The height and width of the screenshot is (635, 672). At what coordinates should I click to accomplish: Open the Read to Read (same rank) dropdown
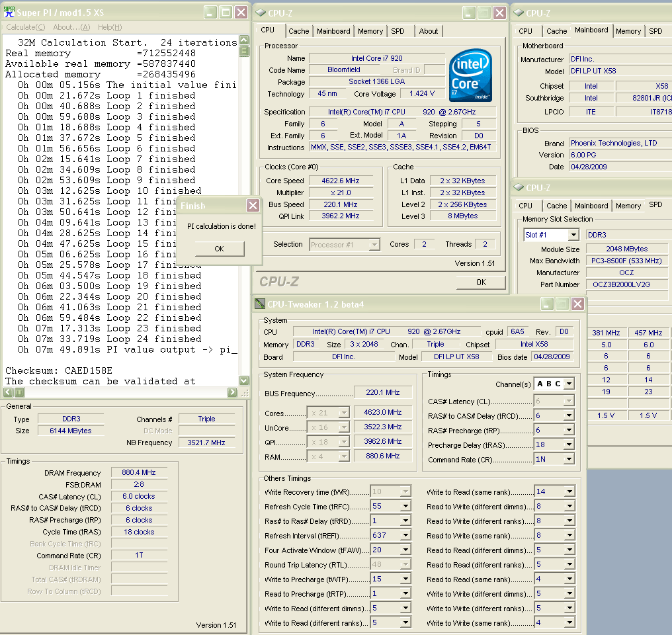[569, 579]
